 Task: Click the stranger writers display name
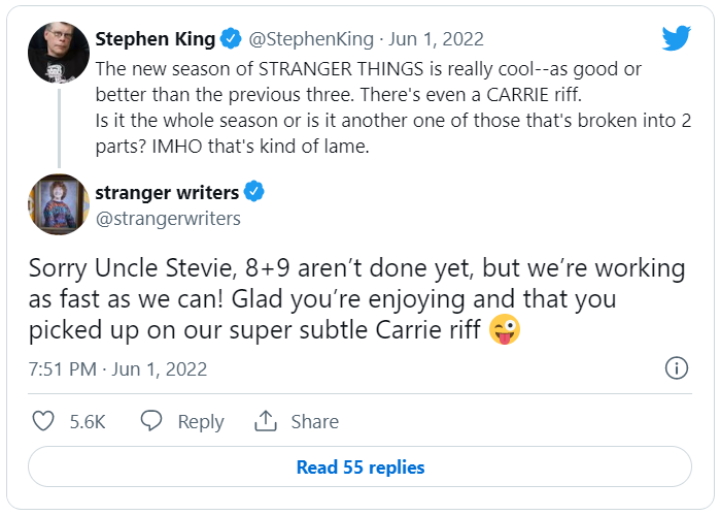pyautogui.click(x=167, y=192)
